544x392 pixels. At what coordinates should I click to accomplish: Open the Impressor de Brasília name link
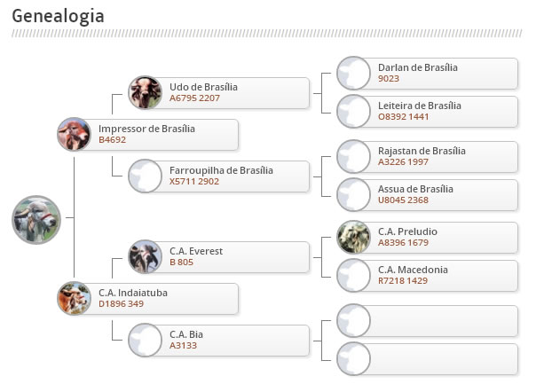click(x=146, y=129)
